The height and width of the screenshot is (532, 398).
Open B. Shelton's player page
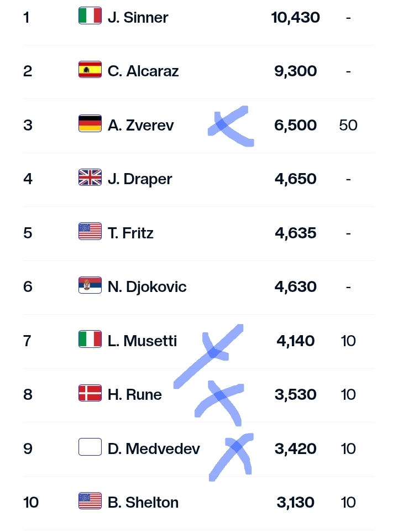(143, 503)
